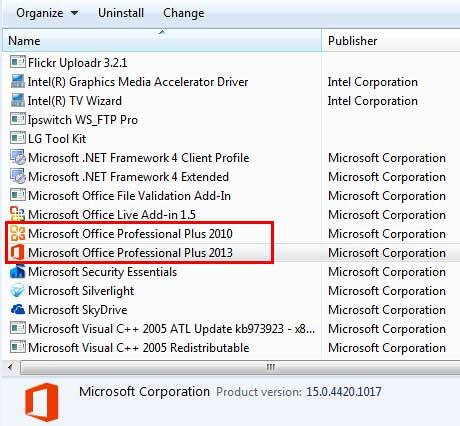This screenshot has width=460, height=426.
Task: Select Microsoft Silverlight program name
Action: click(81, 291)
